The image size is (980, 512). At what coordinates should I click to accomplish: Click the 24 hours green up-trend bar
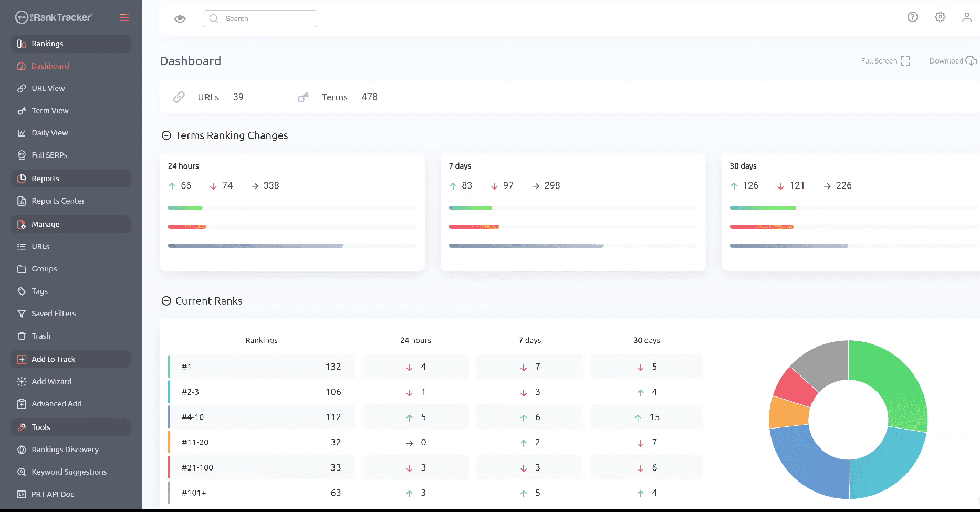click(185, 208)
